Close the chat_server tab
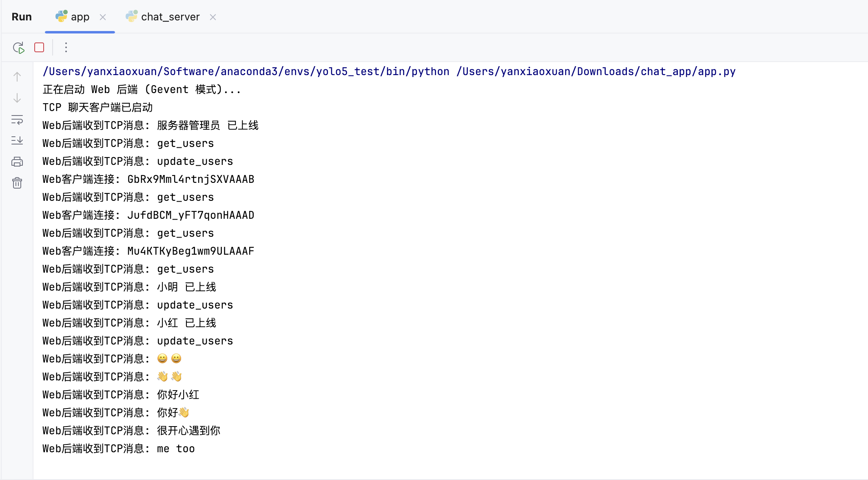 213,17
